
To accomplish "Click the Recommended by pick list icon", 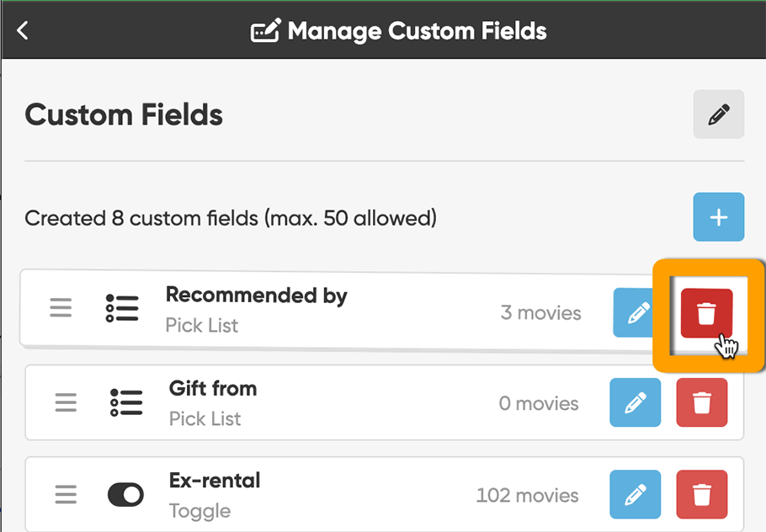I will [x=122, y=308].
